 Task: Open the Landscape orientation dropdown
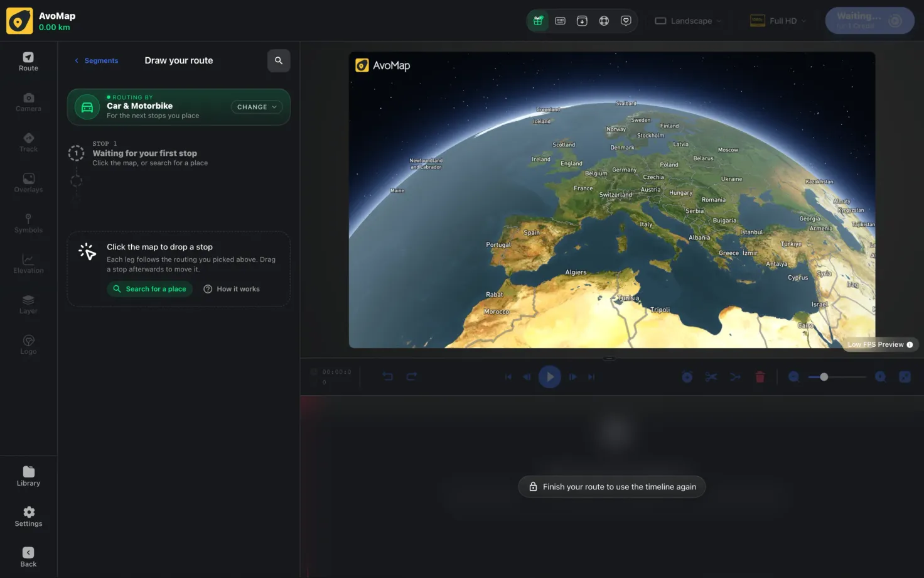tap(688, 21)
